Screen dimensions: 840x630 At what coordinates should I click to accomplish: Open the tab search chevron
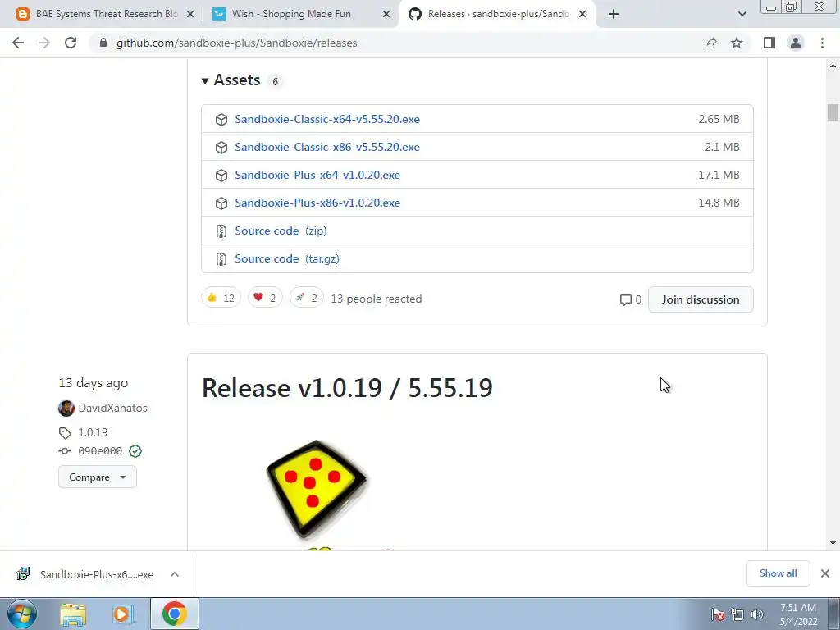(x=742, y=14)
